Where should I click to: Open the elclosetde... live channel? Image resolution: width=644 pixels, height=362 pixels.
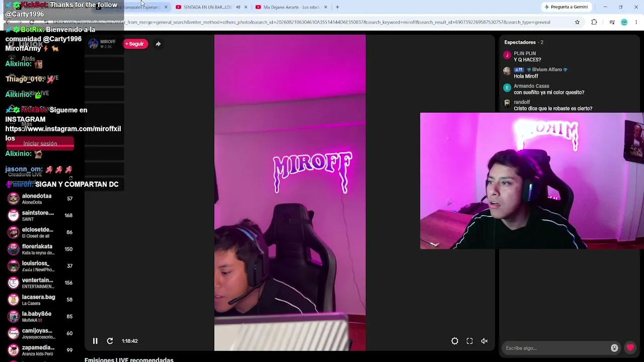click(40, 232)
